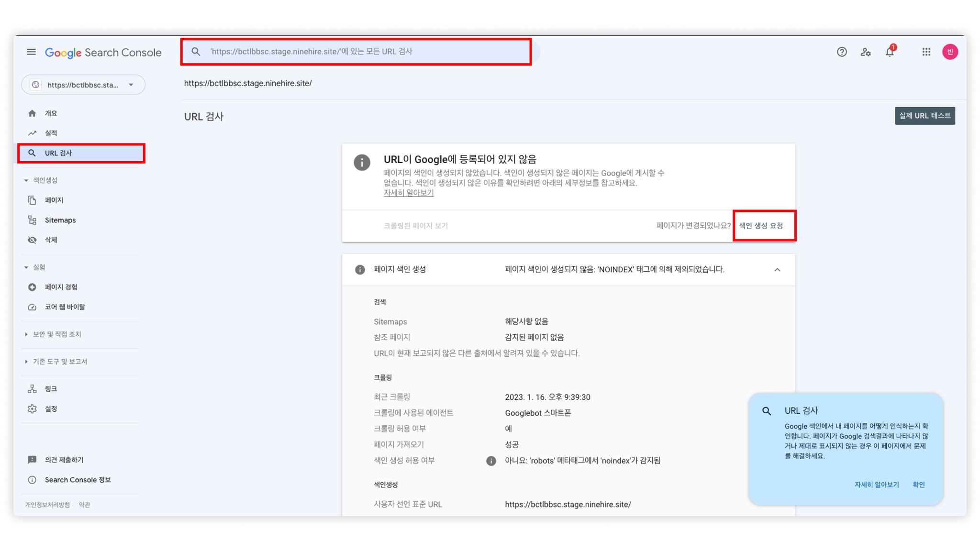Open the users and permissions settings icon
The image size is (980, 551).
coord(866,52)
